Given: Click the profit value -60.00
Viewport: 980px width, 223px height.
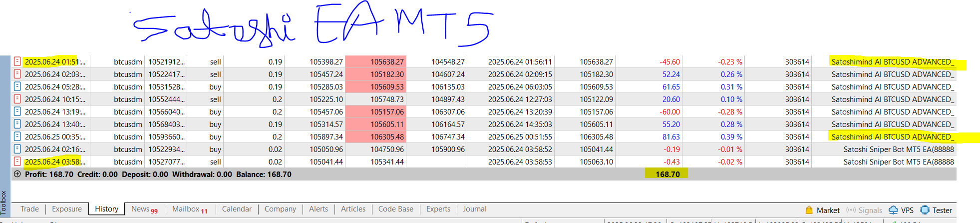Looking at the screenshot, I should [669, 112].
